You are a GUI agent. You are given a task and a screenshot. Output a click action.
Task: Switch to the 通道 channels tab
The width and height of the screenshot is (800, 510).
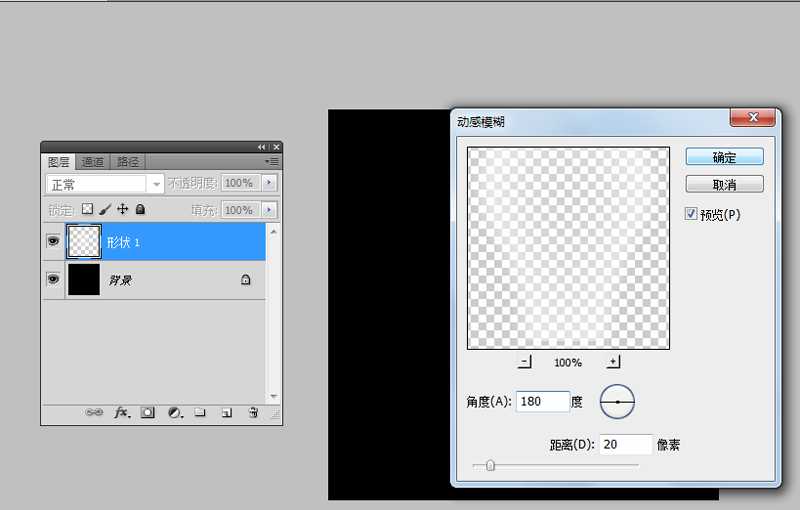(93, 162)
